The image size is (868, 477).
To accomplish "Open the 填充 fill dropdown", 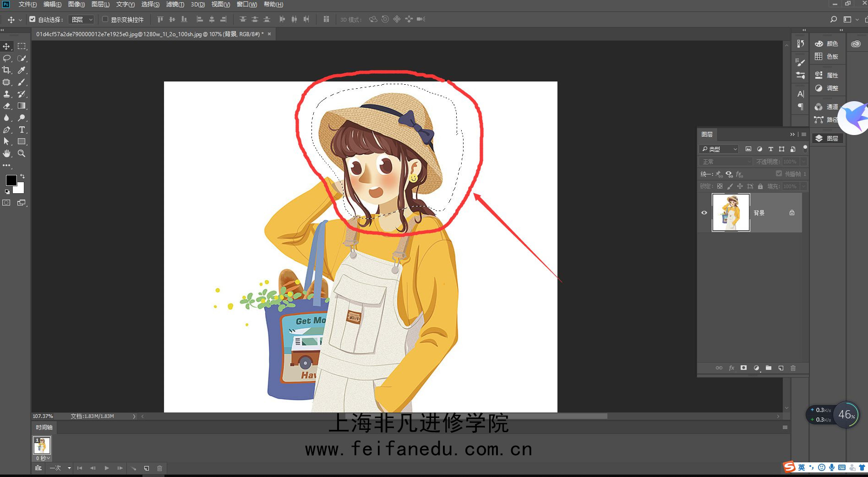I will coord(803,186).
